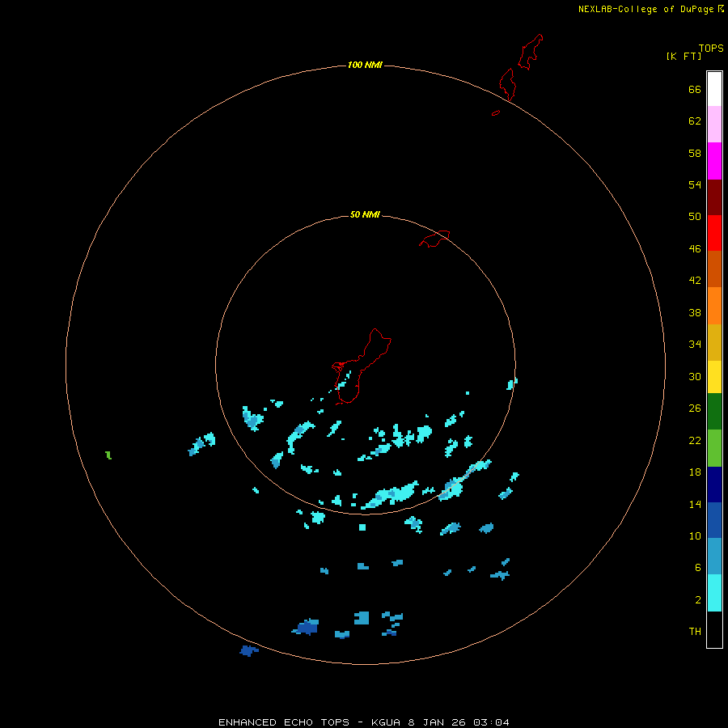
Task: Click the 50 NMI range ring label
Action: 365,214
